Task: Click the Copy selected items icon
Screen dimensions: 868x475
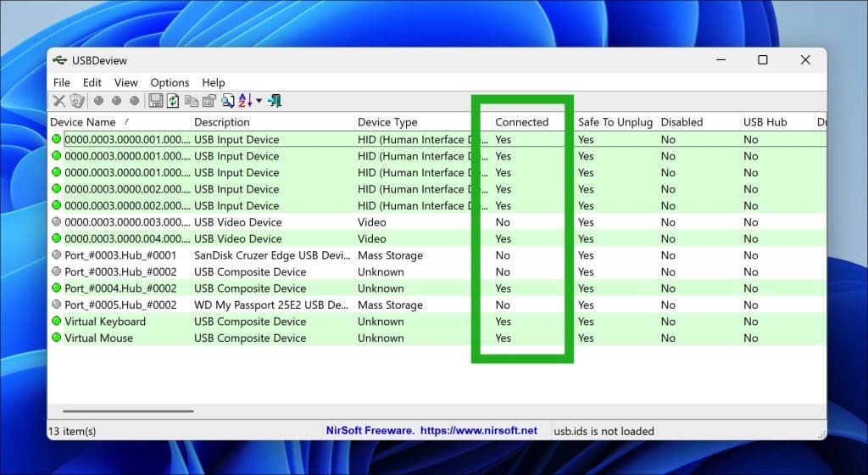Action: tap(191, 101)
